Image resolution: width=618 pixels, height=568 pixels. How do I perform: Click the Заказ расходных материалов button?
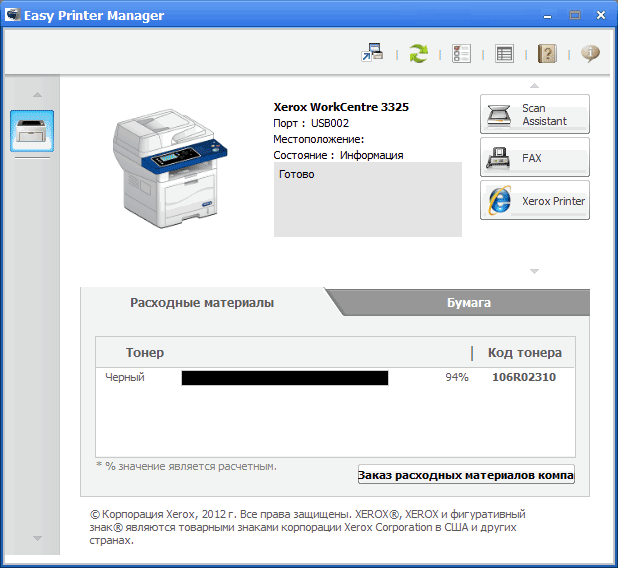pyautogui.click(x=466, y=475)
